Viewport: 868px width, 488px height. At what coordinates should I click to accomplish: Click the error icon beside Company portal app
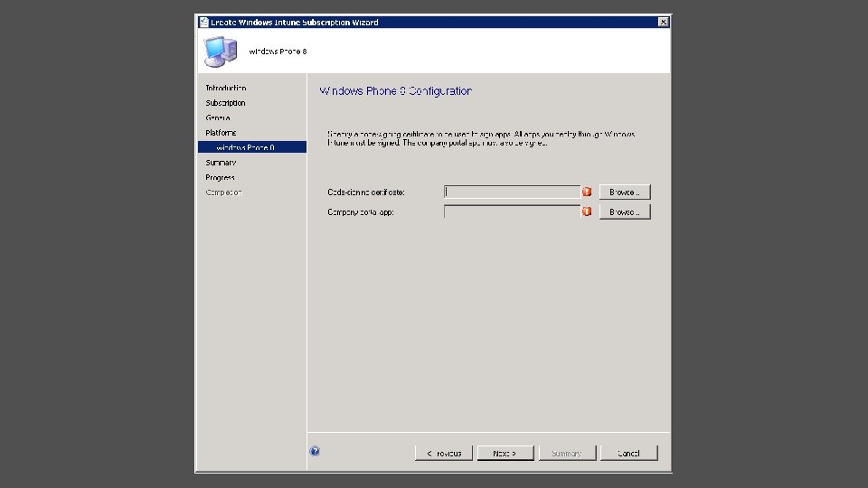(587, 211)
